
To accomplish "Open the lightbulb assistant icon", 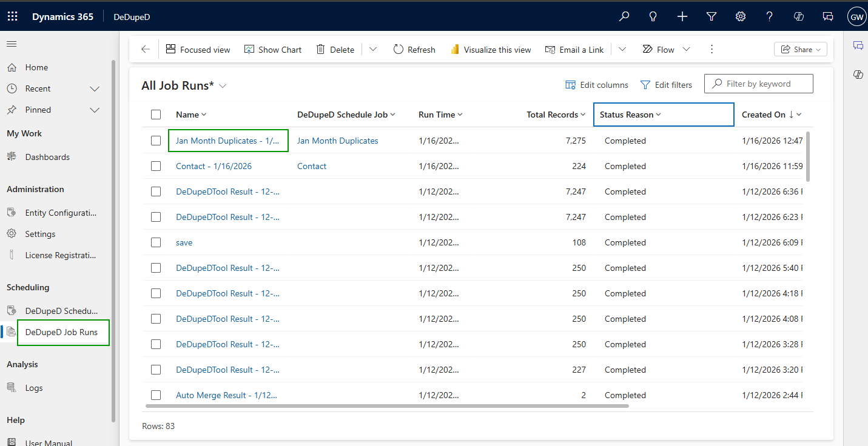I will click(653, 17).
